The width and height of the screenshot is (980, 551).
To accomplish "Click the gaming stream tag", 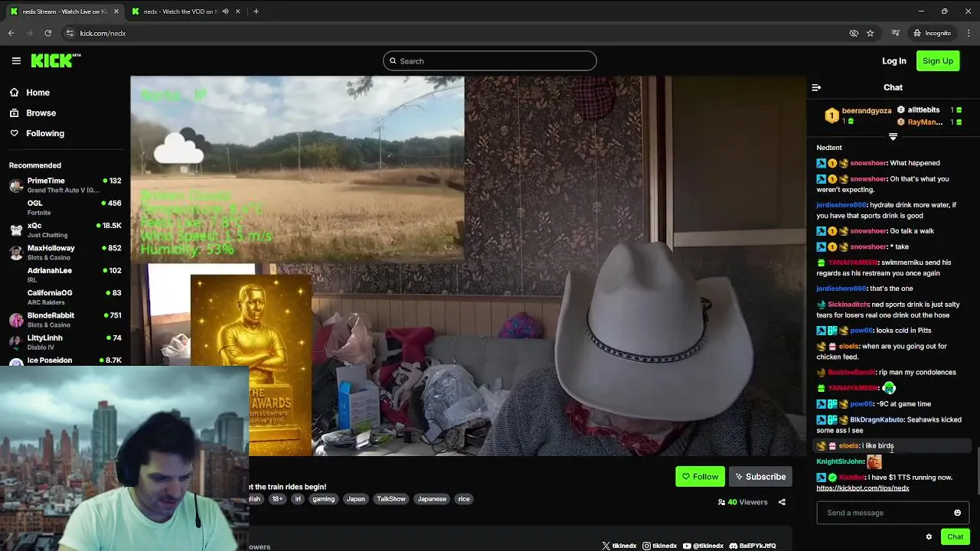I will click(x=323, y=499).
